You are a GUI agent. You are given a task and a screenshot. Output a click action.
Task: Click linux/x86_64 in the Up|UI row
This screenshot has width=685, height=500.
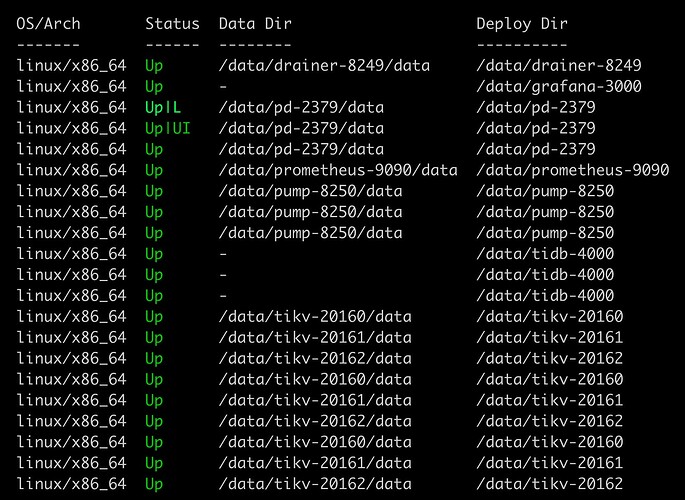pyautogui.click(x=71, y=128)
